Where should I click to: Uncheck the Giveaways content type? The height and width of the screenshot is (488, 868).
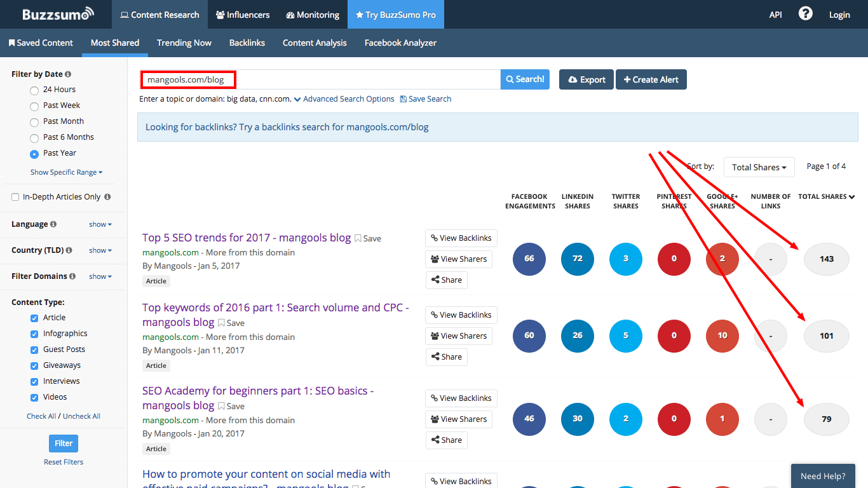pyautogui.click(x=34, y=365)
